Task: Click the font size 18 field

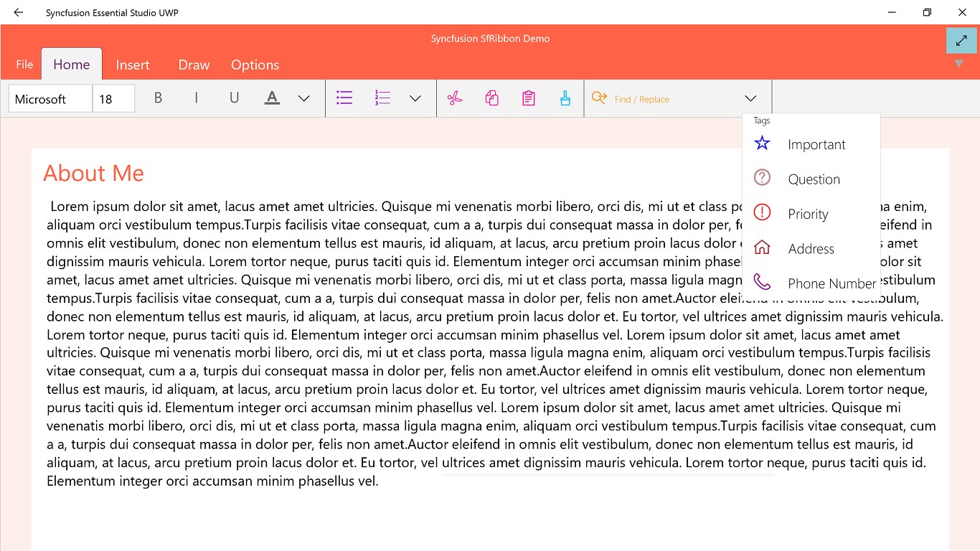Action: coord(113,98)
